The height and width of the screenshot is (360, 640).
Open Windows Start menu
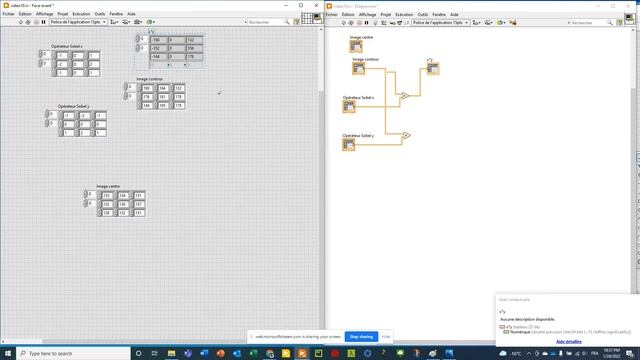pos(8,353)
